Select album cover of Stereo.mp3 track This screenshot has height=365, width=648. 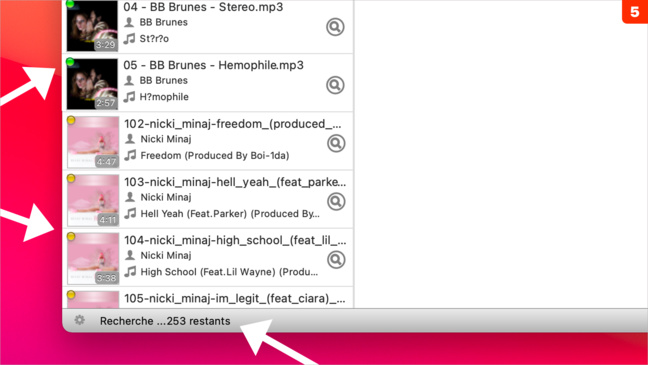coord(92,26)
